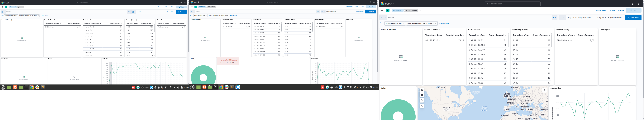This screenshot has height=120, width=644.
Task: Refresh the pfsense dashboard
Action: 181,12
